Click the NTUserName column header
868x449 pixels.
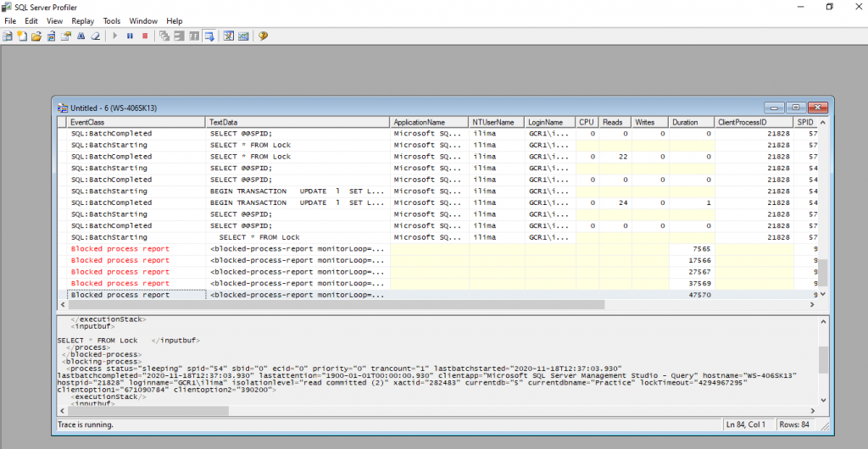point(497,122)
